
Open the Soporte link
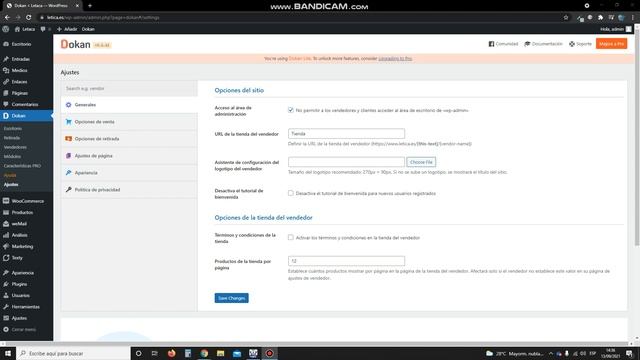coord(580,44)
